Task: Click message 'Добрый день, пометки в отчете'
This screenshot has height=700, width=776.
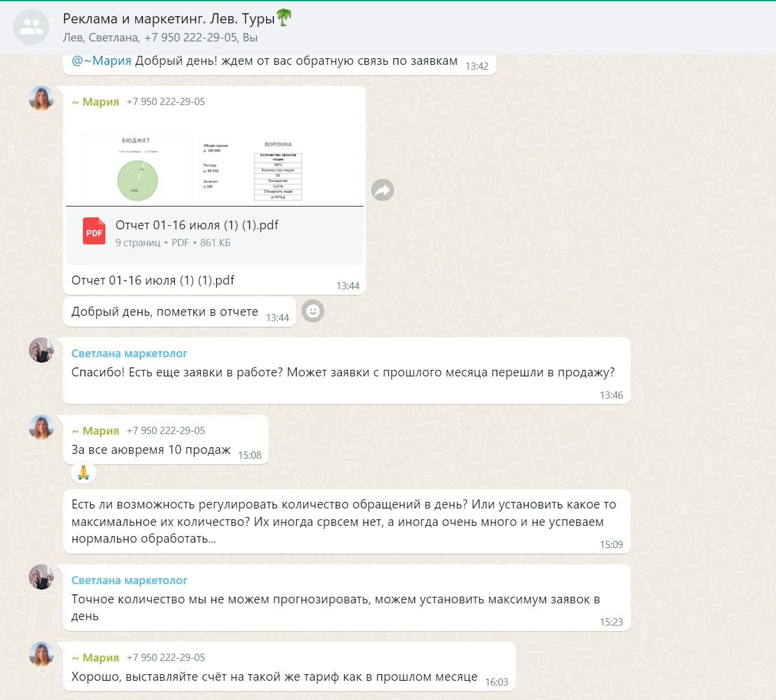Action: 165,312
